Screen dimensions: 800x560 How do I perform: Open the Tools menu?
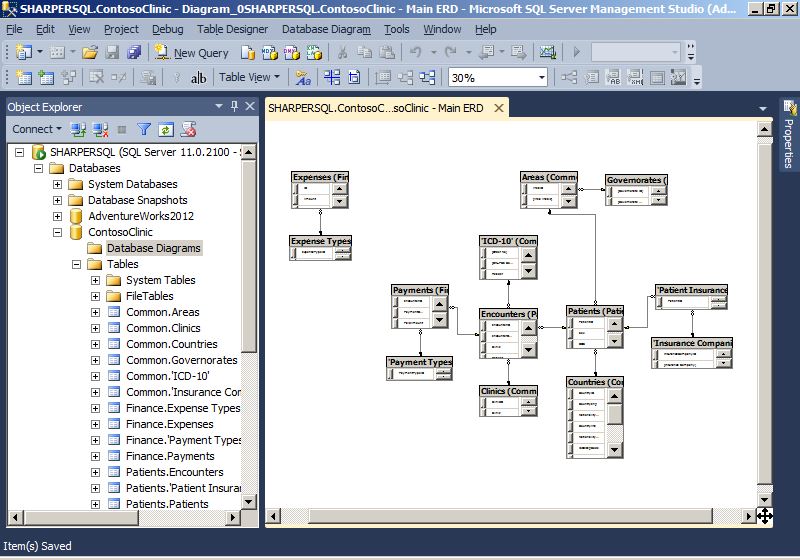(396, 30)
